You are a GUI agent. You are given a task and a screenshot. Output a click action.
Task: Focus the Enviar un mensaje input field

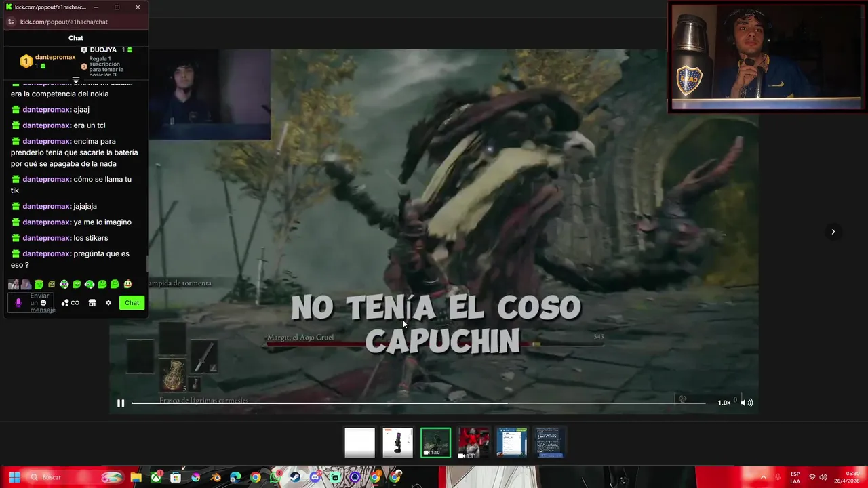[31, 303]
